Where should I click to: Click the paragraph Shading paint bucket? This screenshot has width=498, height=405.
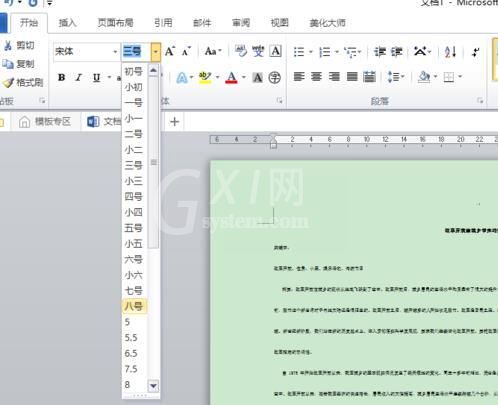424,77
